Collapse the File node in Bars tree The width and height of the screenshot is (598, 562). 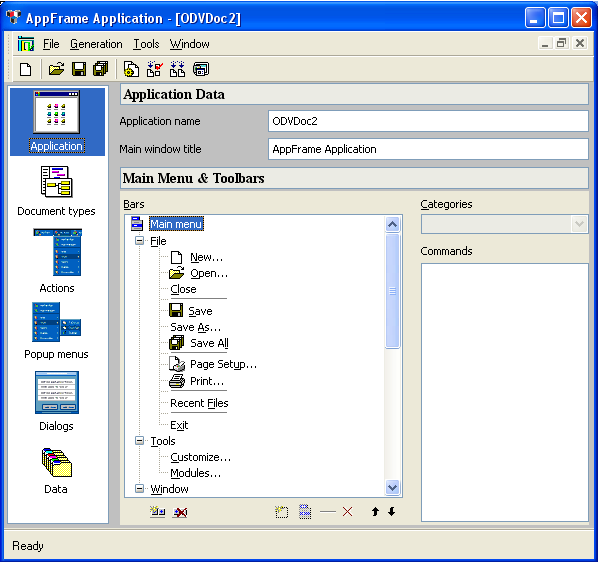[140, 241]
